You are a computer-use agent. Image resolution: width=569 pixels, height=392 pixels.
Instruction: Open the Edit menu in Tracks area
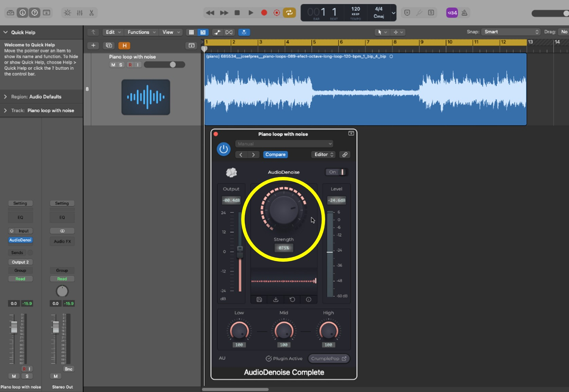pyautogui.click(x=113, y=32)
